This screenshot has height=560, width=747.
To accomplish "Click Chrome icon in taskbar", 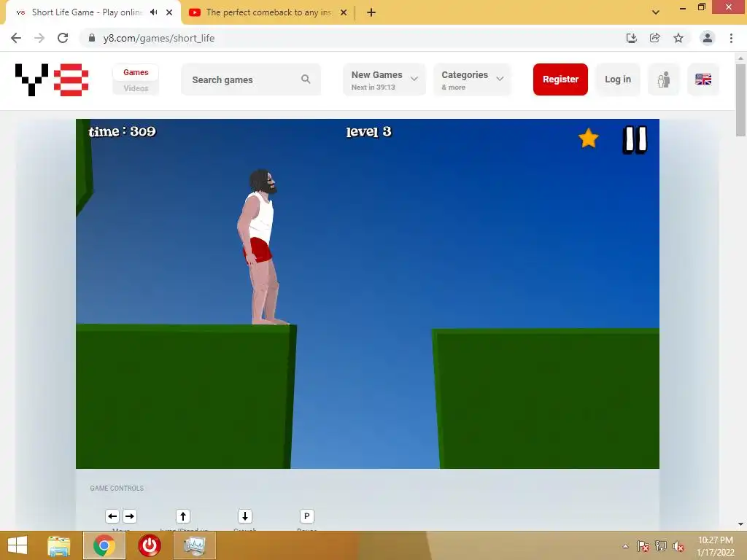I will pyautogui.click(x=104, y=545).
